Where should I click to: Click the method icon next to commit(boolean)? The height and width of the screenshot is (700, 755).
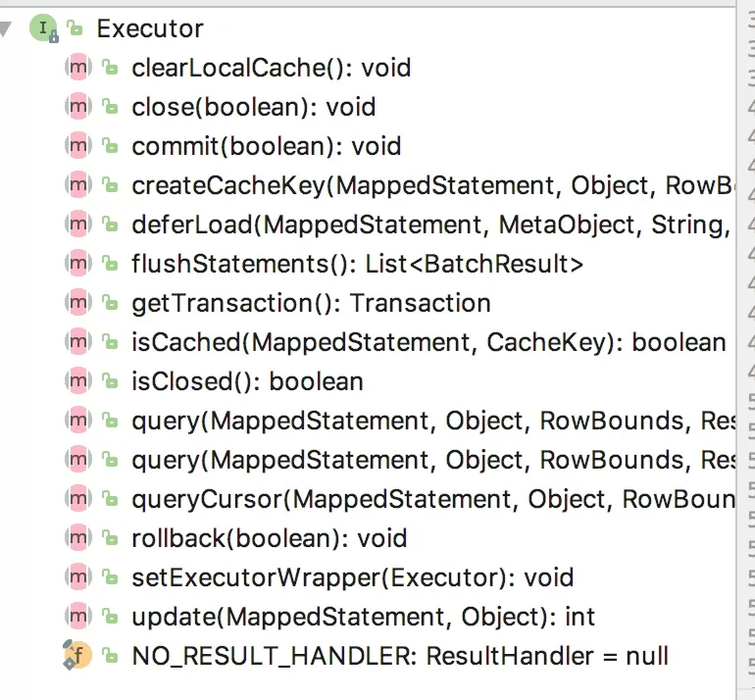coord(77,146)
